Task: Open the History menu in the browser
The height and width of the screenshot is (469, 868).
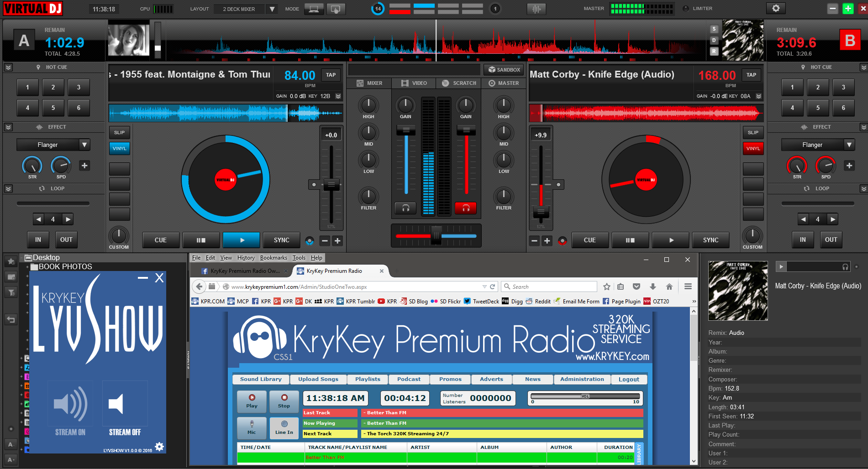Action: [x=246, y=257]
